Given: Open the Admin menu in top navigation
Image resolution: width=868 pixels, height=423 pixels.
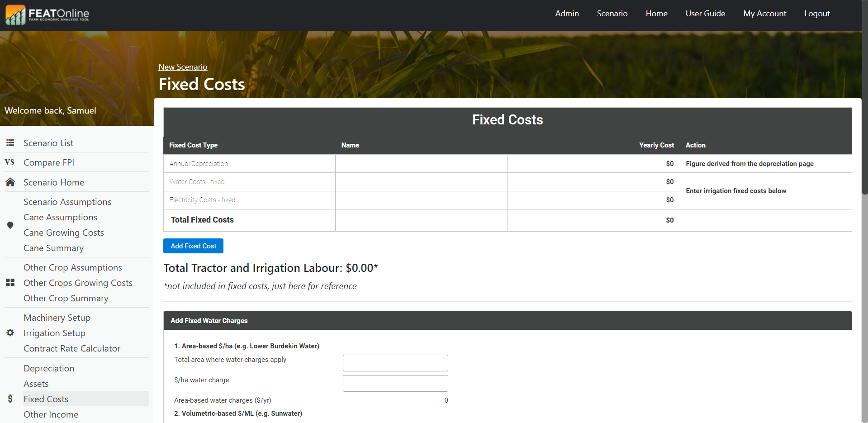Looking at the screenshot, I should pos(567,14).
